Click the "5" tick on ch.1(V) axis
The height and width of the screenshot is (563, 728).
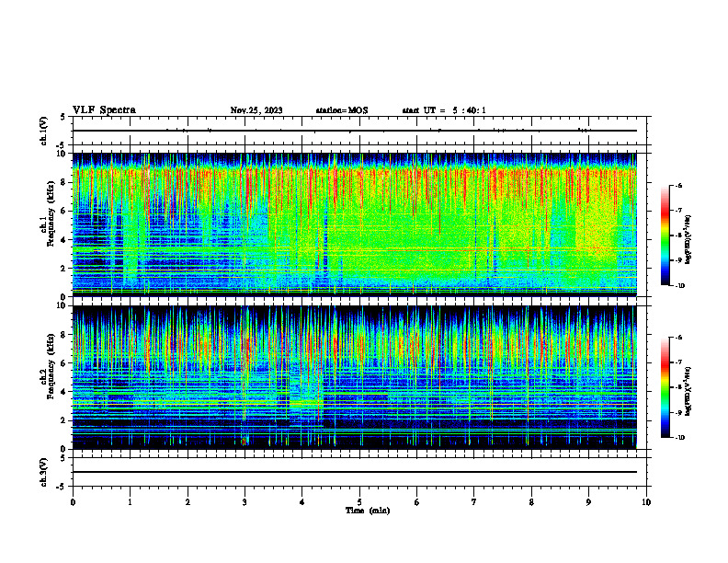tap(63, 117)
